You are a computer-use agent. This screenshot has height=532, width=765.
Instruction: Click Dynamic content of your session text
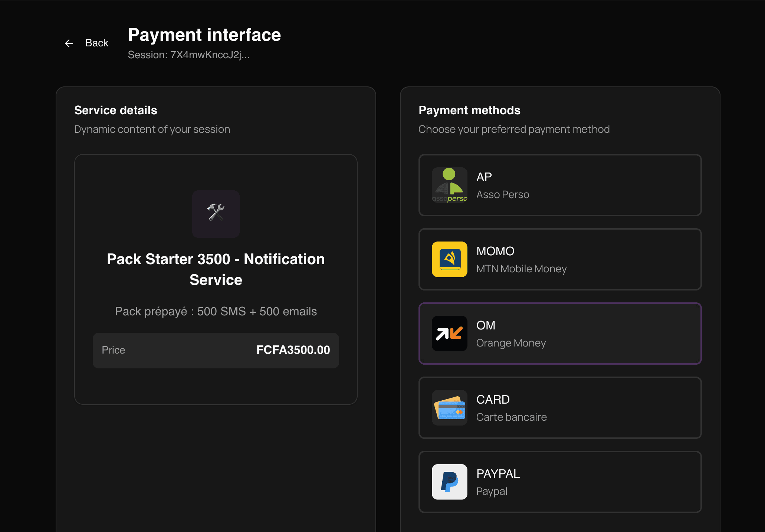click(x=152, y=129)
